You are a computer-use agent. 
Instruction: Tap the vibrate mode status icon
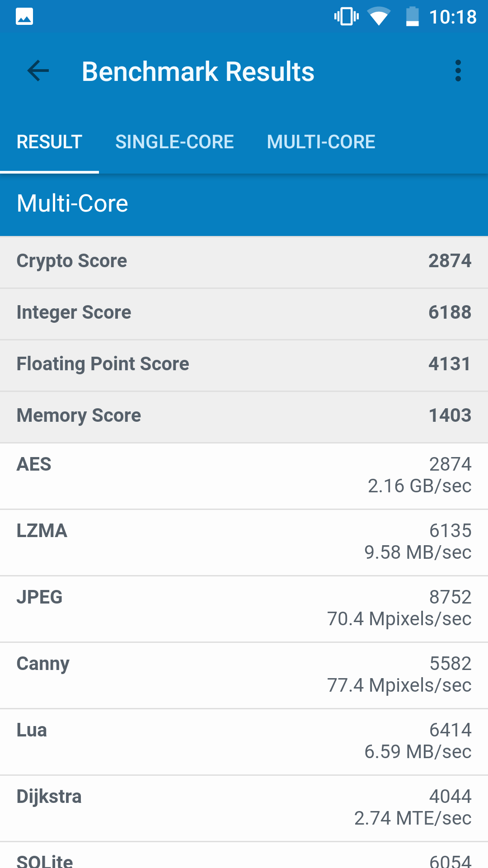pos(347,17)
